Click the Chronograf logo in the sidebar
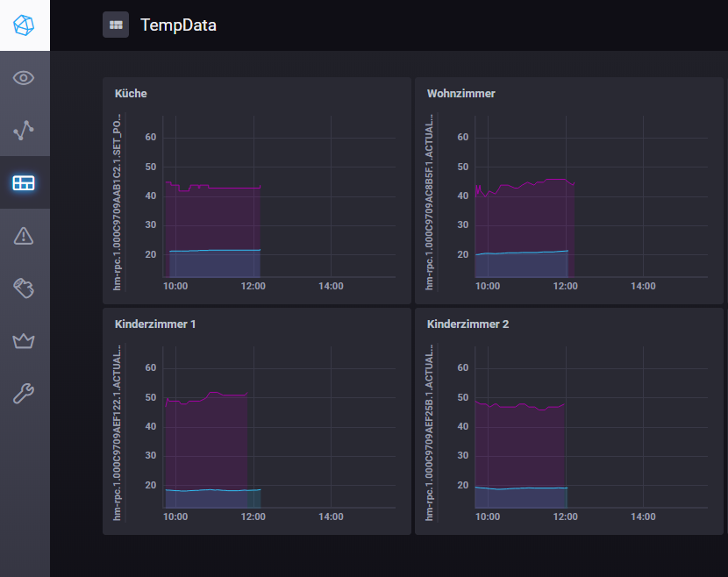 coord(25,25)
